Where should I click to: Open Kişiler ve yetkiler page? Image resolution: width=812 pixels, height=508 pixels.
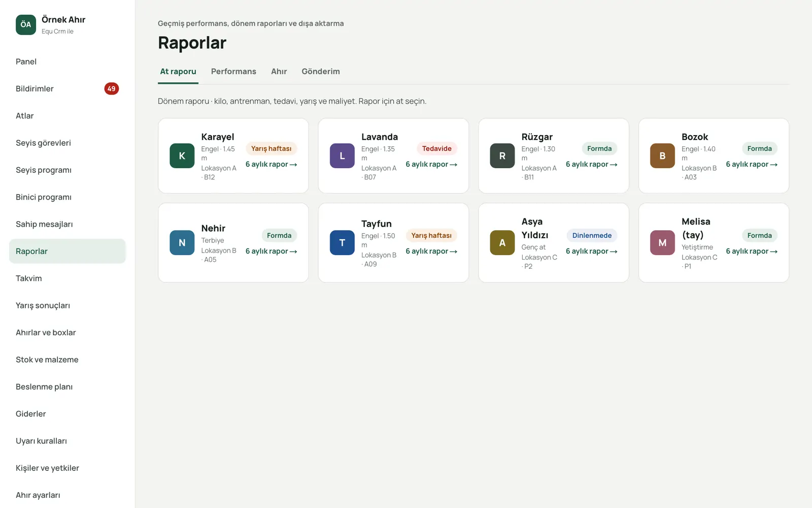67,468
